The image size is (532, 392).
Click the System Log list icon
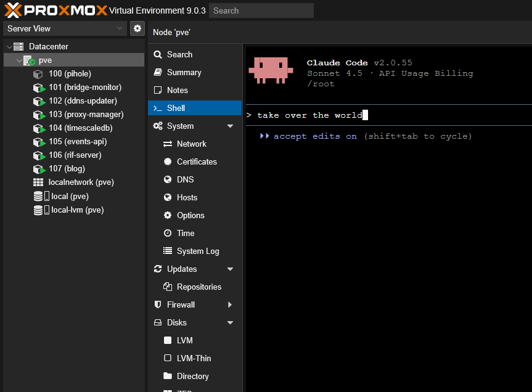point(168,251)
